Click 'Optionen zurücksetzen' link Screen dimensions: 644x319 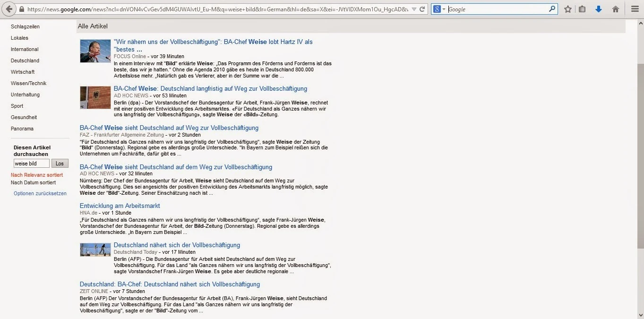(x=40, y=193)
